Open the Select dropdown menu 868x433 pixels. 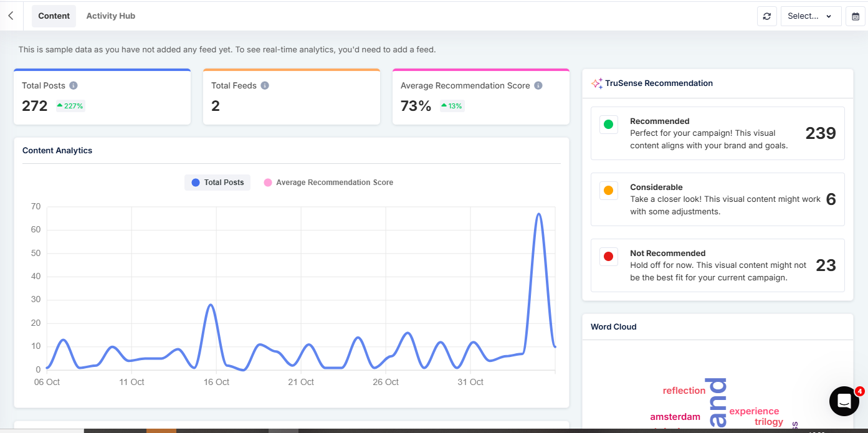coord(810,16)
